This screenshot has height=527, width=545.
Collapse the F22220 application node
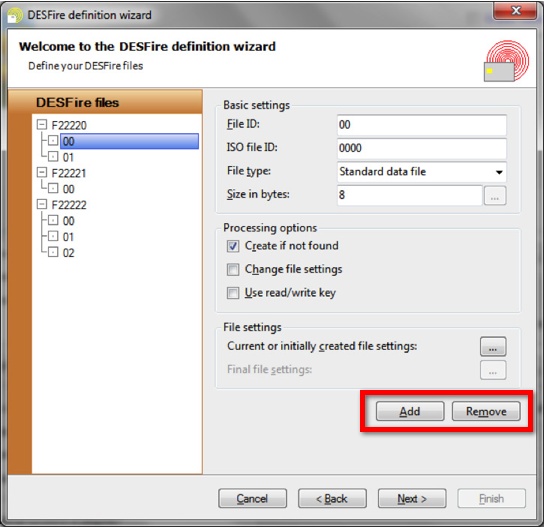point(42,124)
